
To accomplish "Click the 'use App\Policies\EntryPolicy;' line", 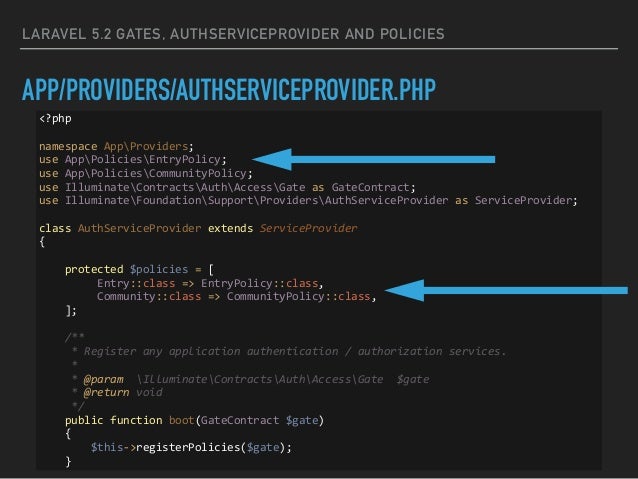I will [x=133, y=160].
